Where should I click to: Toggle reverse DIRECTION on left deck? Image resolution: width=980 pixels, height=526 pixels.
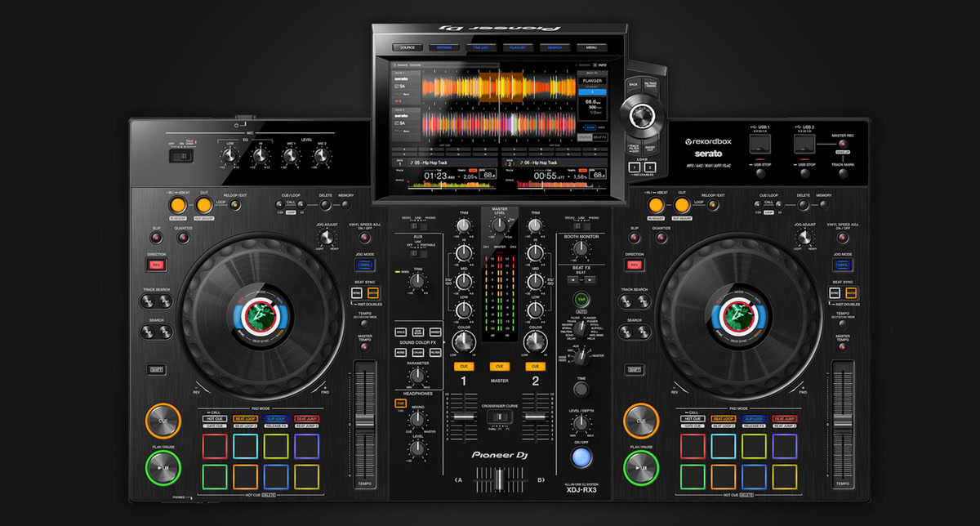pyautogui.click(x=156, y=265)
